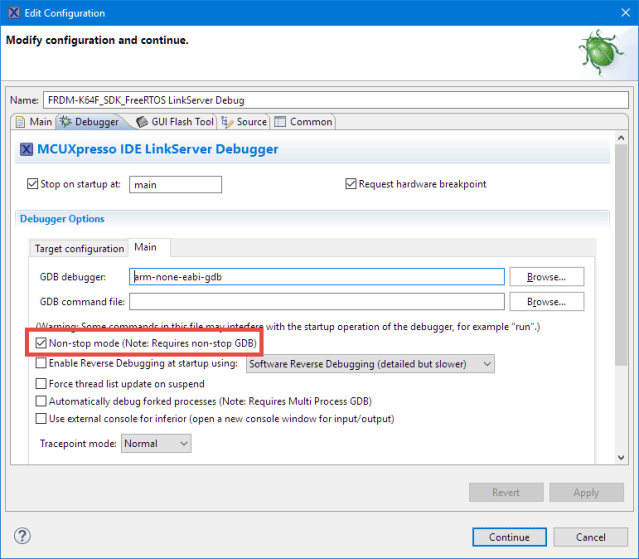
Task: Enable Force thread list update on suspend
Action: [x=41, y=383]
